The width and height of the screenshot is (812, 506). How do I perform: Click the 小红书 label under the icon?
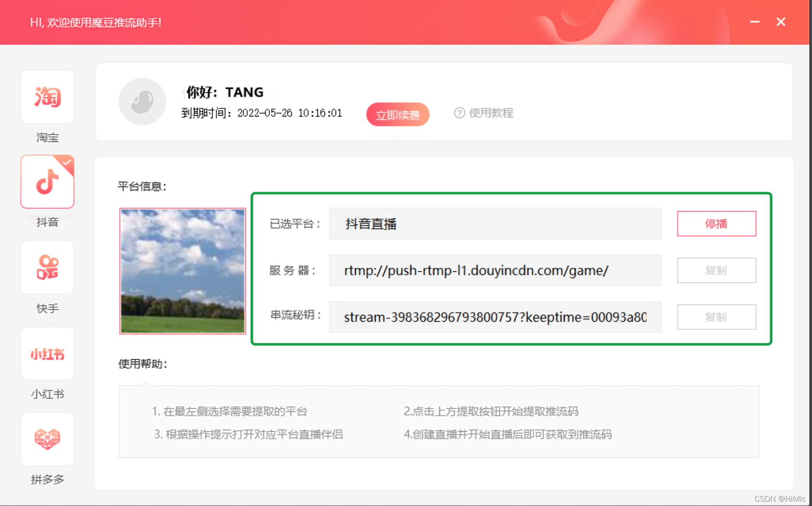(47, 394)
